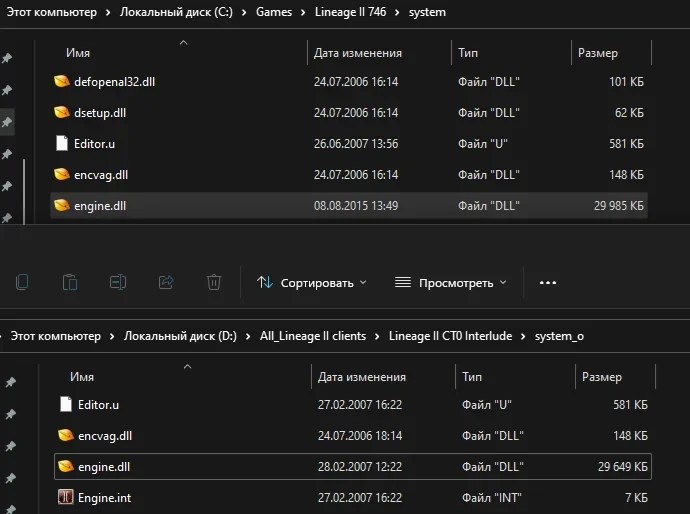Screen dimensions: 690x514
Task: Click the delete trash icon in the toolbar
Action: pyautogui.click(x=214, y=282)
